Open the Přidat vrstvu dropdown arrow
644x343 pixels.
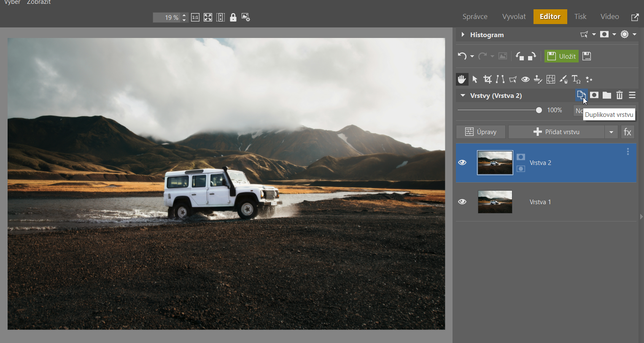point(611,132)
